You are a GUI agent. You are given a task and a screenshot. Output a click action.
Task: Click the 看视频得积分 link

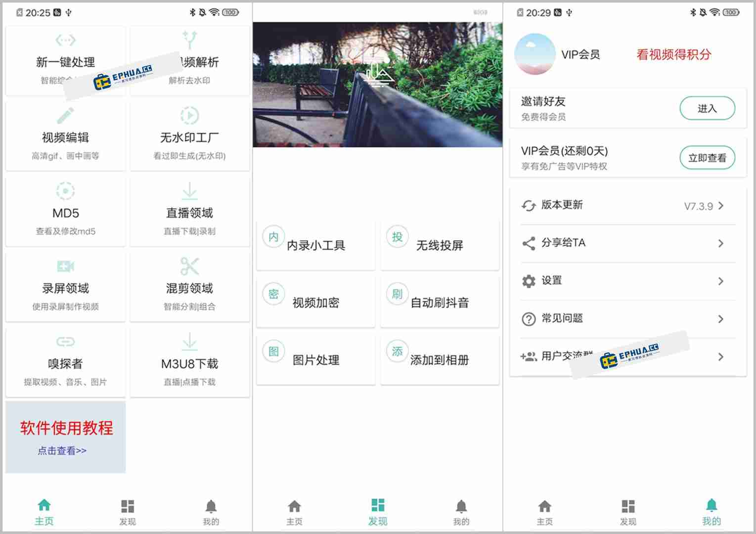[x=673, y=55]
